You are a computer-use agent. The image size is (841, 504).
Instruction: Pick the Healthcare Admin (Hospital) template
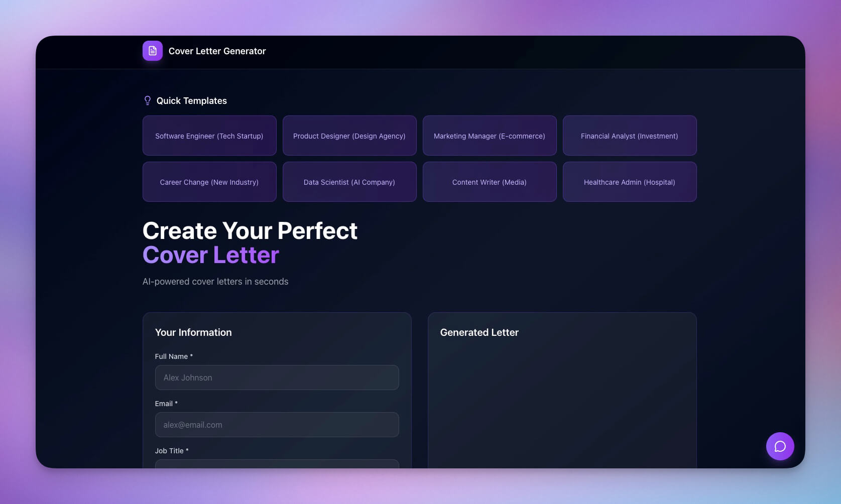(629, 182)
